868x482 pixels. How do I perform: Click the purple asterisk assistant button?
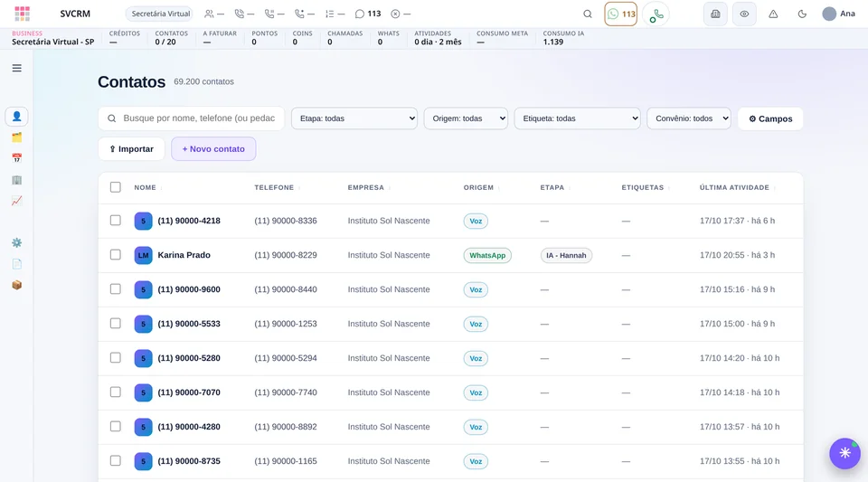844,453
